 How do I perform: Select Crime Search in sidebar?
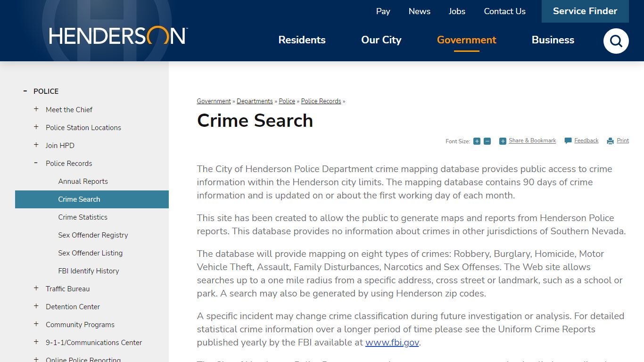tap(92, 199)
